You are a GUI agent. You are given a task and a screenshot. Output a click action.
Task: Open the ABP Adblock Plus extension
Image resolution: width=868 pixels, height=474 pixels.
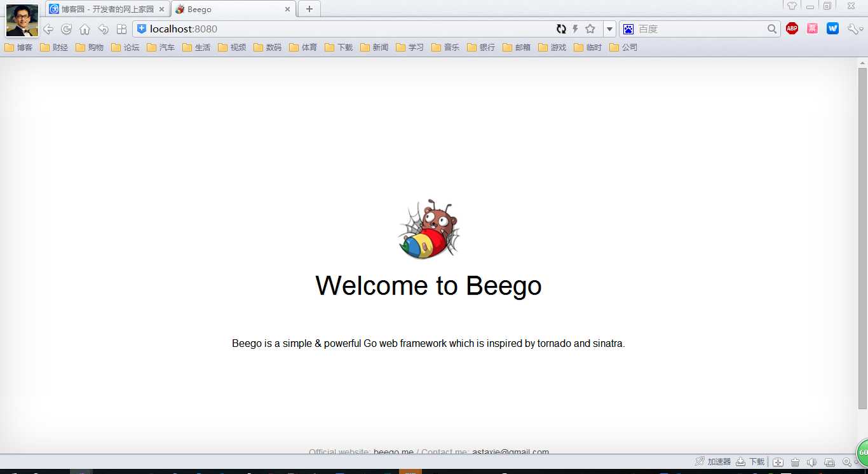point(792,29)
